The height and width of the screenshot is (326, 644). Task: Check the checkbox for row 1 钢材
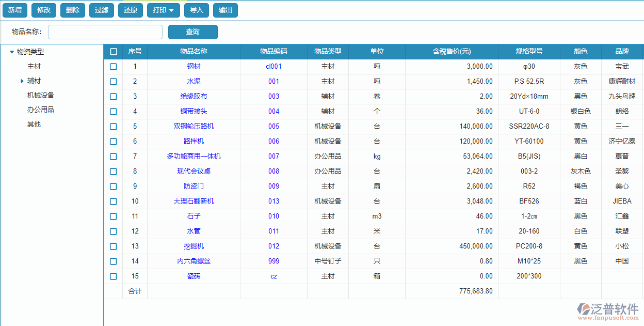(114, 67)
